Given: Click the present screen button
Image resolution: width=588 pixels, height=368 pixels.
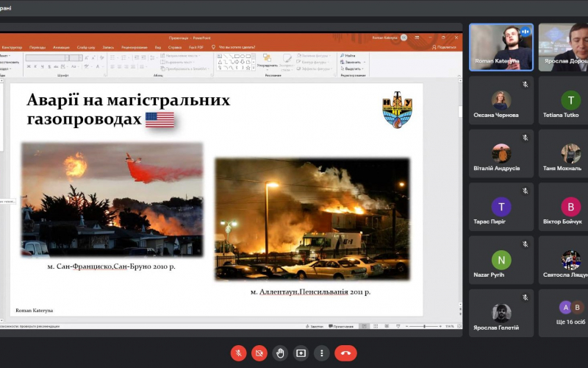Looking at the screenshot, I should 301,353.
